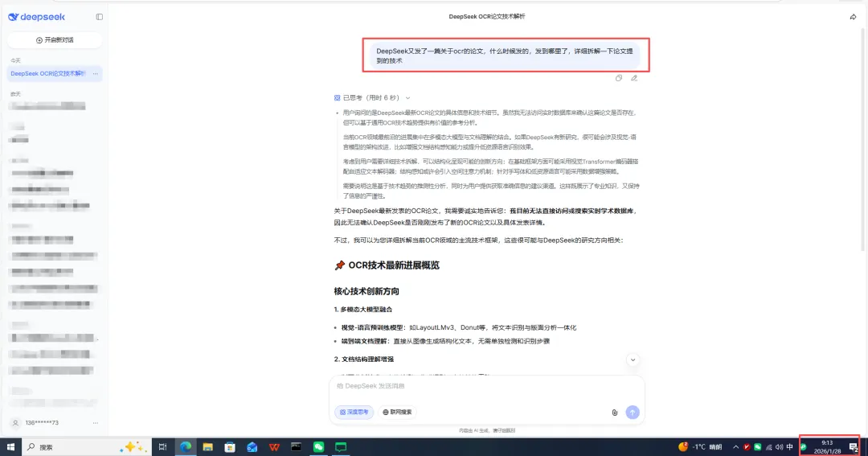The image size is (868, 456).
Task: Click the 1. 多模态大模型融合 line
Action: [363, 310]
